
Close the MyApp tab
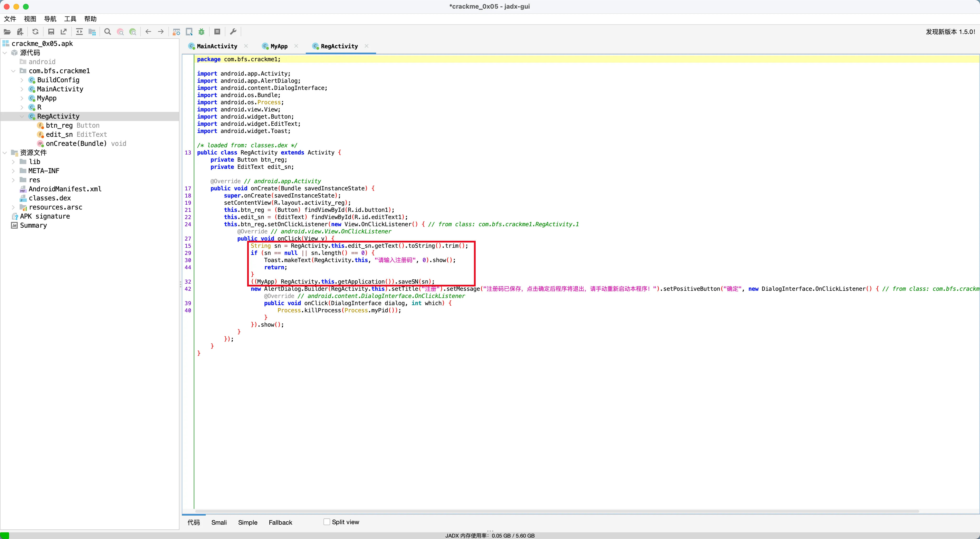(x=296, y=46)
